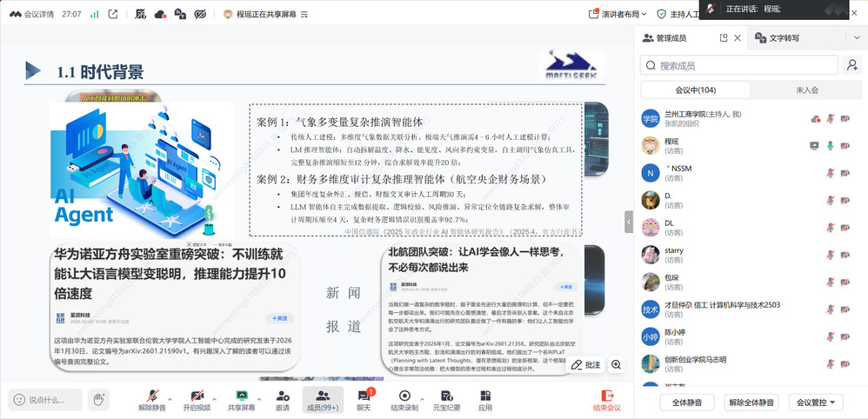Click the 成员(99+) members button
The width and height of the screenshot is (868, 419).
(x=323, y=401)
